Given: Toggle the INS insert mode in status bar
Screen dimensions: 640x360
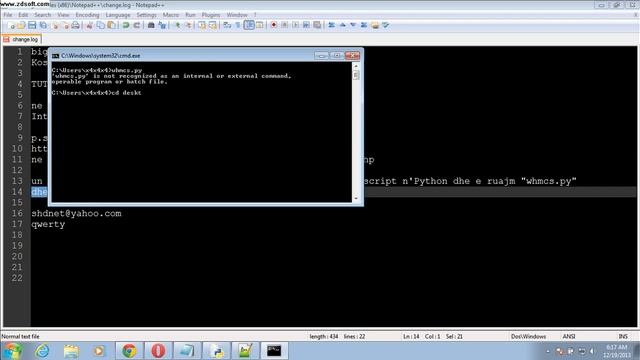Looking at the screenshot, I should (x=623, y=336).
